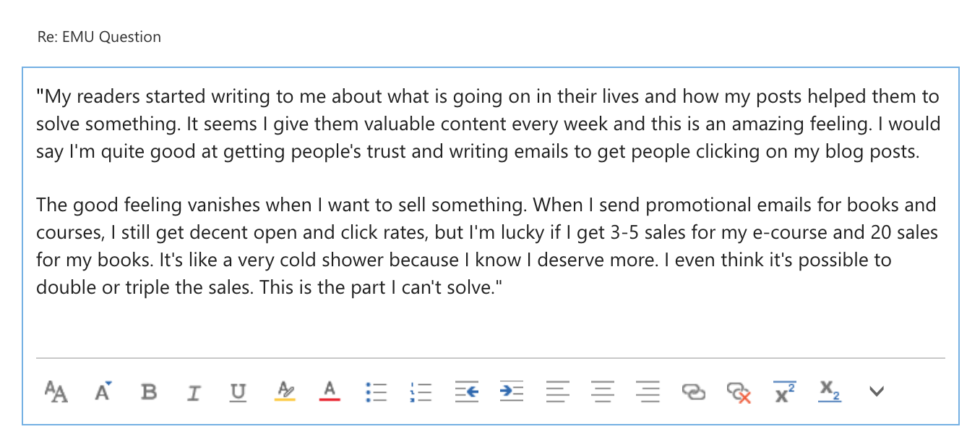Viewport: 980px width, 437px height.
Task: Apply subscript formatting
Action: click(x=830, y=391)
